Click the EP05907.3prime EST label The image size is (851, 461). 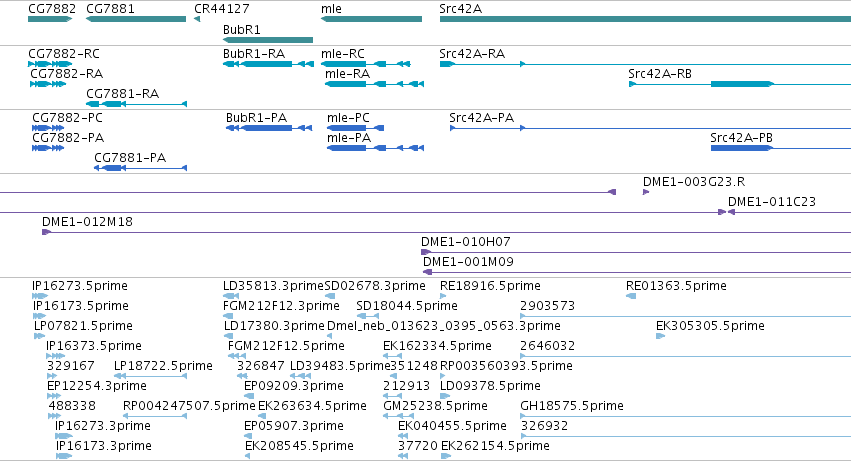coord(294,426)
